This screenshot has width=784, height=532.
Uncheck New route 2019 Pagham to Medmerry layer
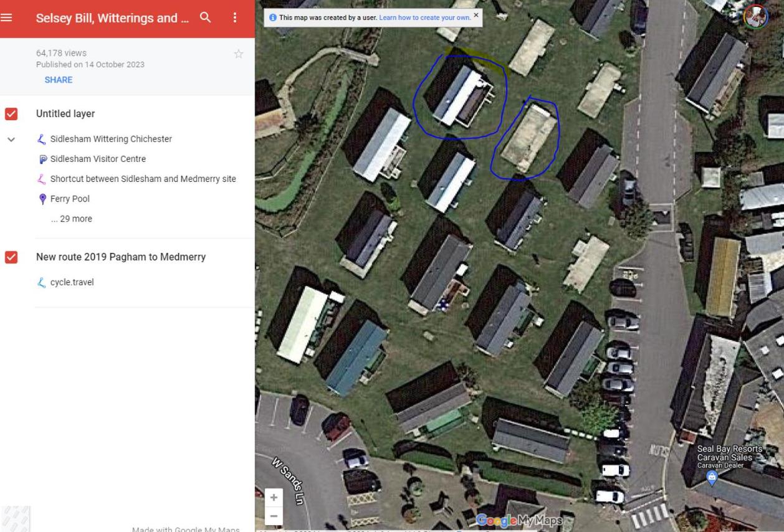(x=11, y=257)
